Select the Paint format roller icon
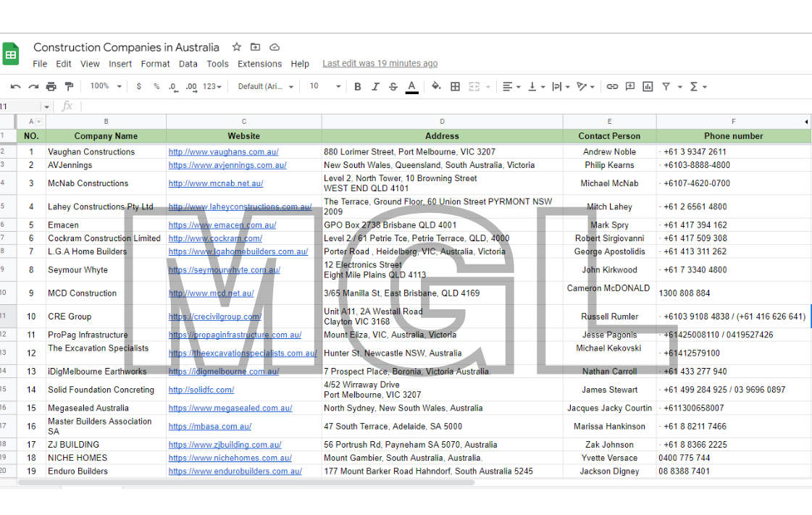Screen dimensions: 812x515 (69, 86)
